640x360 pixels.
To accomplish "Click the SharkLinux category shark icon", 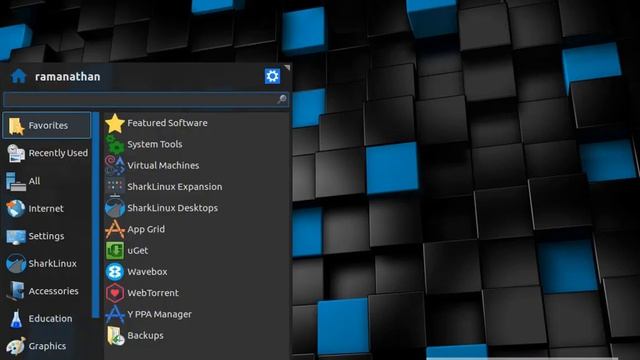I will point(16,264).
